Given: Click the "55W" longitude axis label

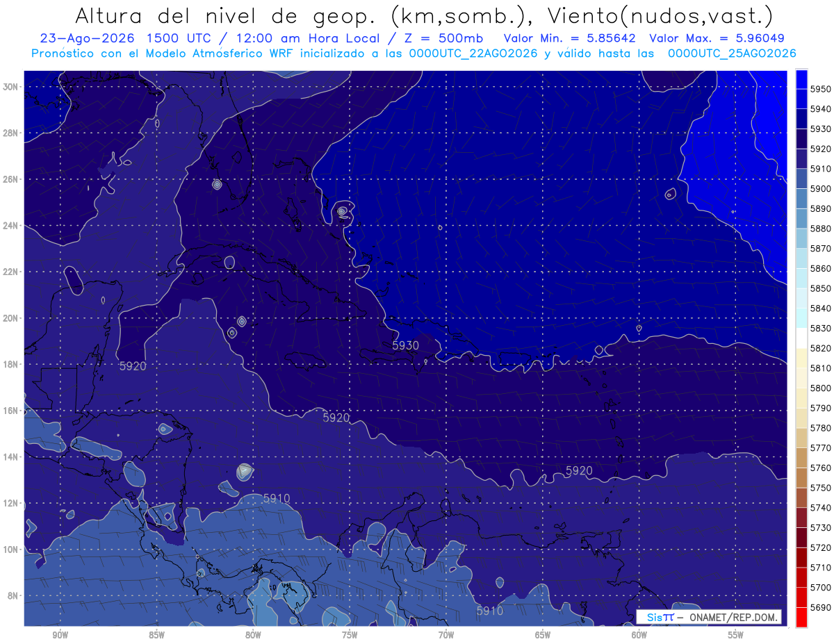Looking at the screenshot, I should [x=736, y=635].
